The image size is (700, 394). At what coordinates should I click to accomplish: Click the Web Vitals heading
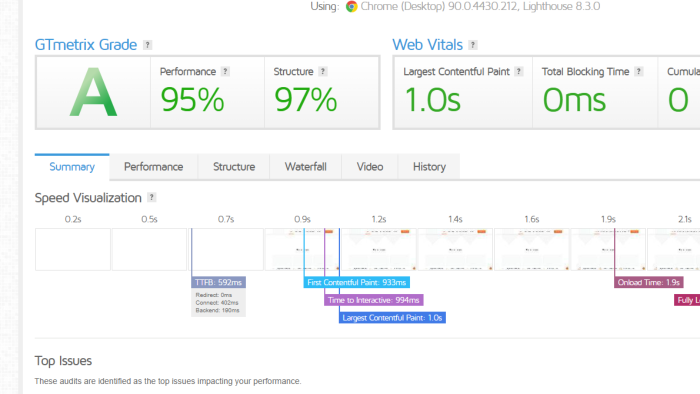tap(427, 45)
